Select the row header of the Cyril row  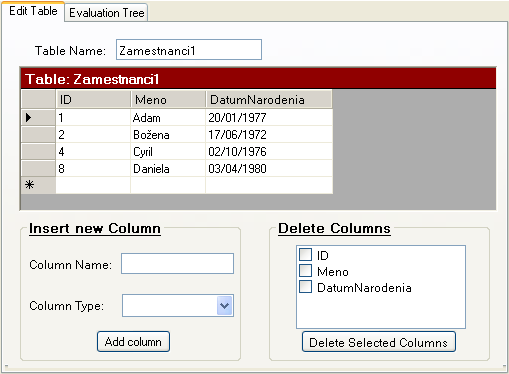click(x=38, y=151)
